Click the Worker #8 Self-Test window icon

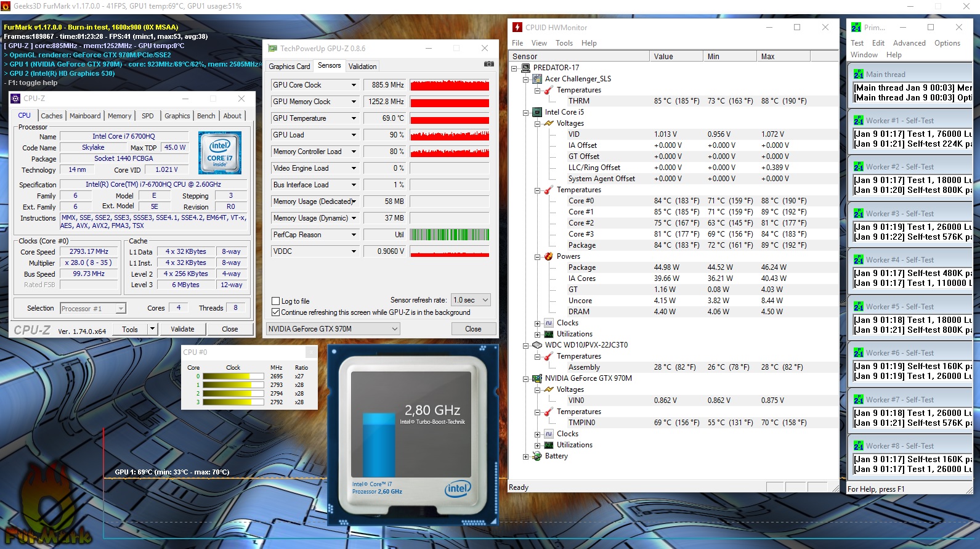(858, 446)
